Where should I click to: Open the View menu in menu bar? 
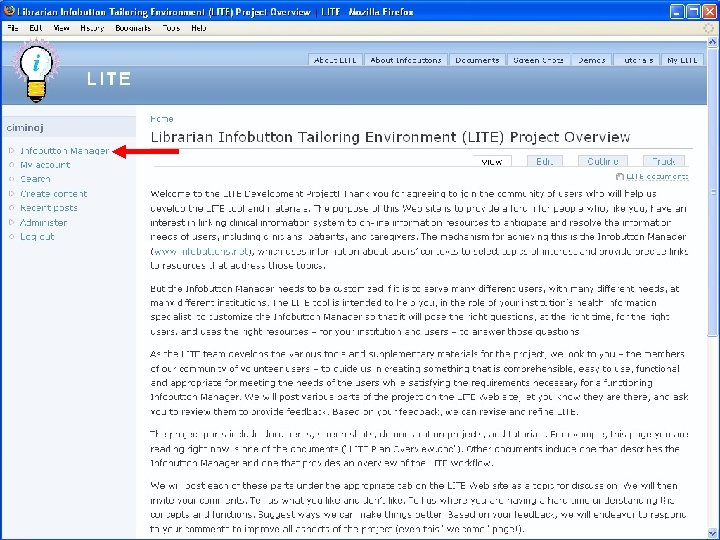pyautogui.click(x=61, y=28)
